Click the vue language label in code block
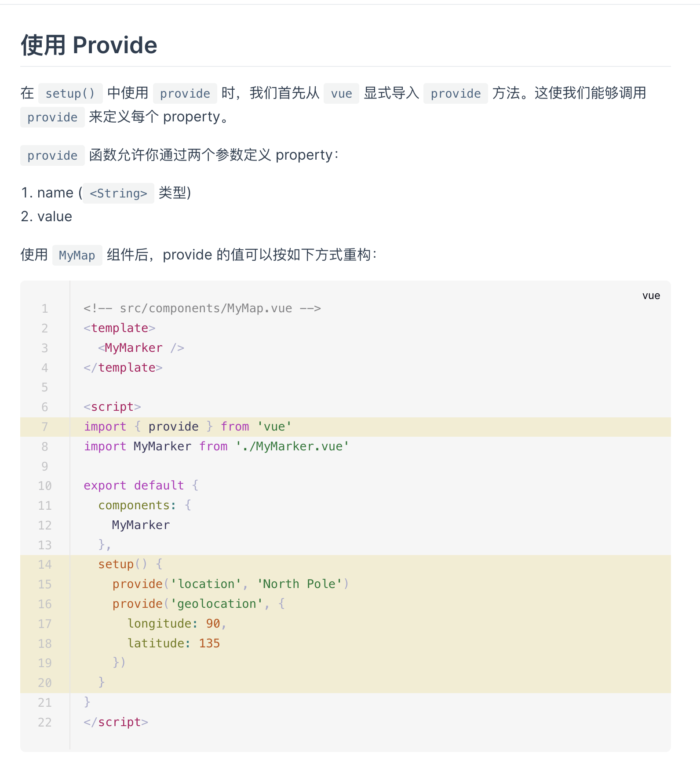700x767 pixels. [651, 296]
